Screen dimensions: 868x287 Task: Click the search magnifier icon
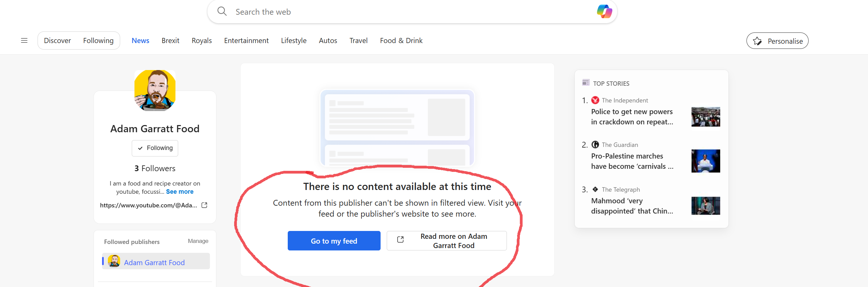point(222,11)
